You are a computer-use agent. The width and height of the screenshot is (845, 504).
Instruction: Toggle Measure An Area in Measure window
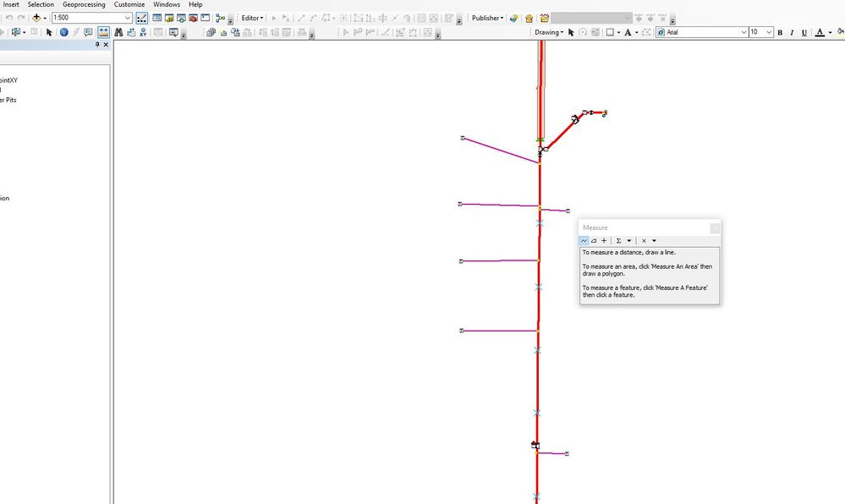(x=594, y=241)
